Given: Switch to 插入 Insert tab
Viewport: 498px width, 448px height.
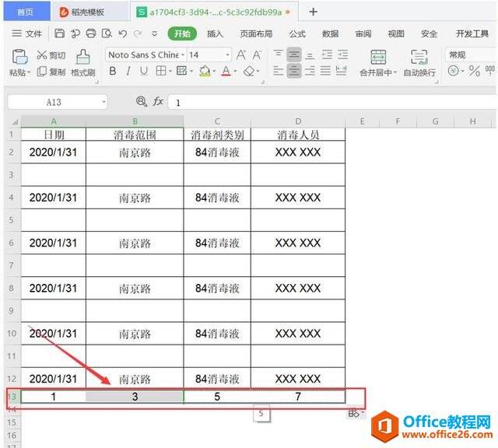Looking at the screenshot, I should click(x=215, y=33).
